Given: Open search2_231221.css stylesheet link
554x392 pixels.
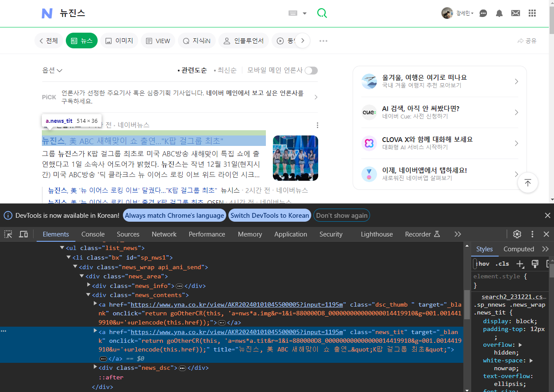Looking at the screenshot, I should point(513,297).
